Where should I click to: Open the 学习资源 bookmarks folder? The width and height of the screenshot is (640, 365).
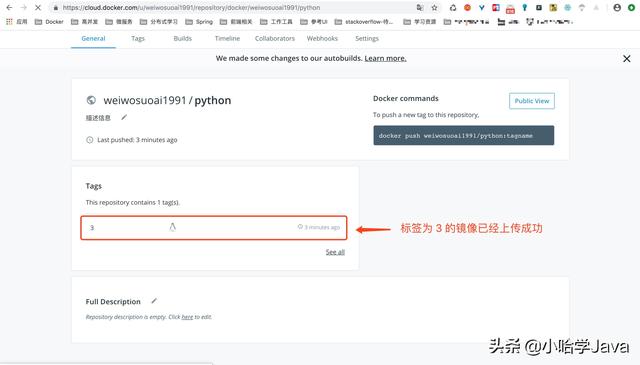tap(420, 22)
